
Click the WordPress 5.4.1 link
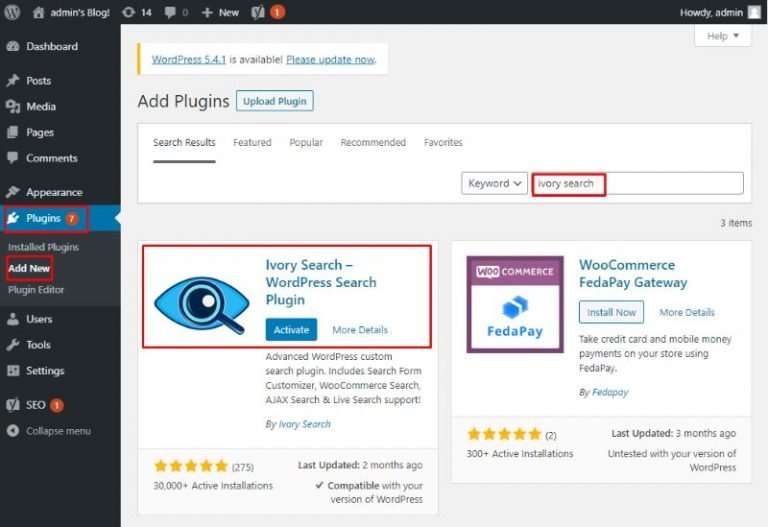(189, 59)
